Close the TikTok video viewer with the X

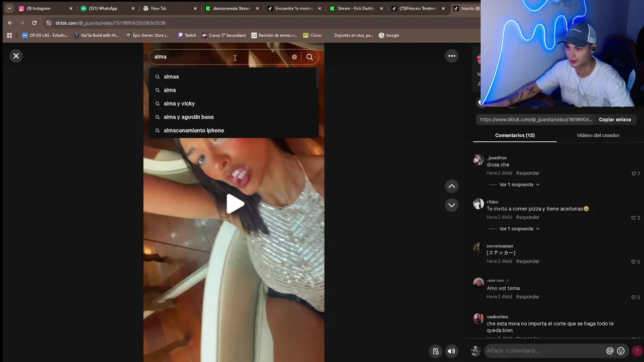point(16,56)
